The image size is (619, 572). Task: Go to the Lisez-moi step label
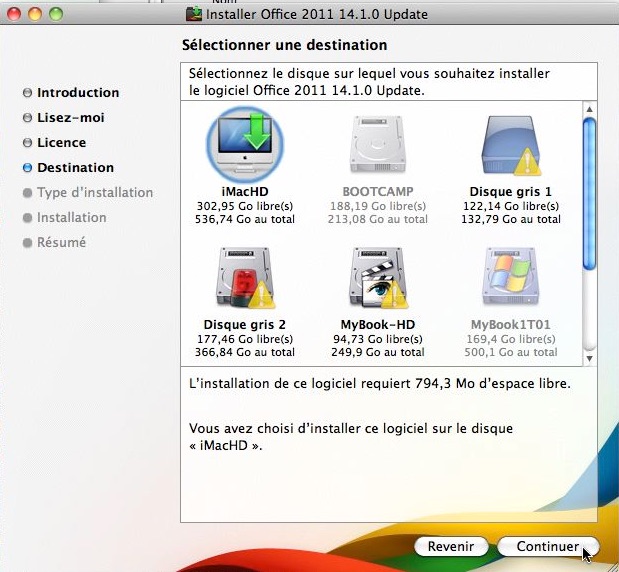71,118
